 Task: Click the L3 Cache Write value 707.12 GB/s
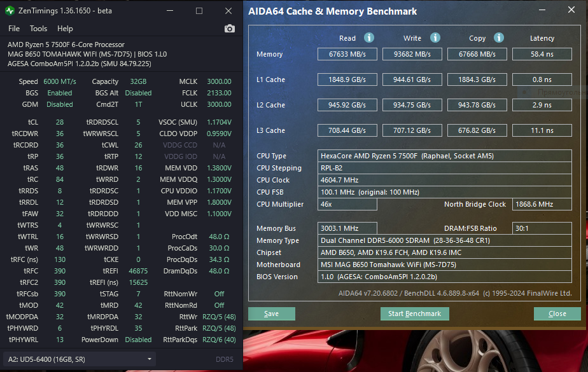pos(412,130)
